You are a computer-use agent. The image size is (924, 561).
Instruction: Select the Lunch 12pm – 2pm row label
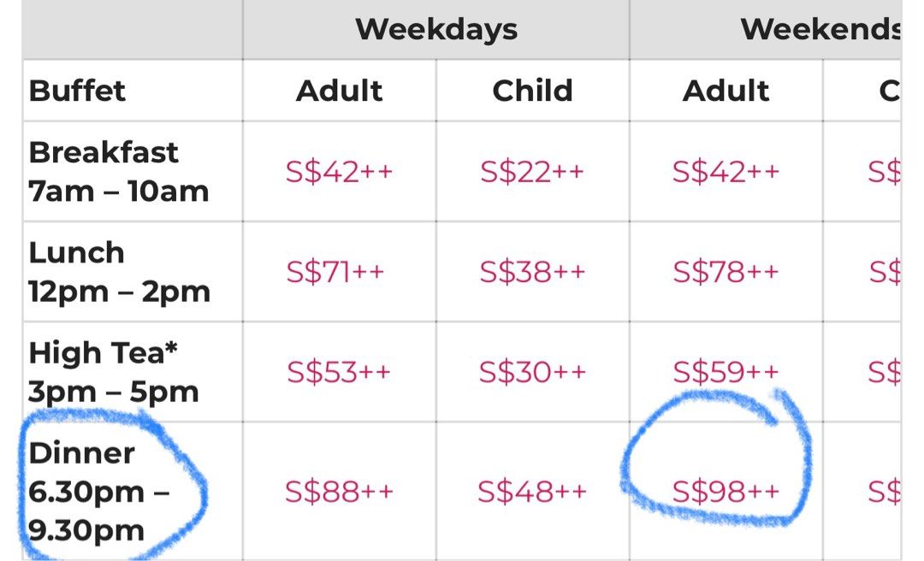pos(119,272)
